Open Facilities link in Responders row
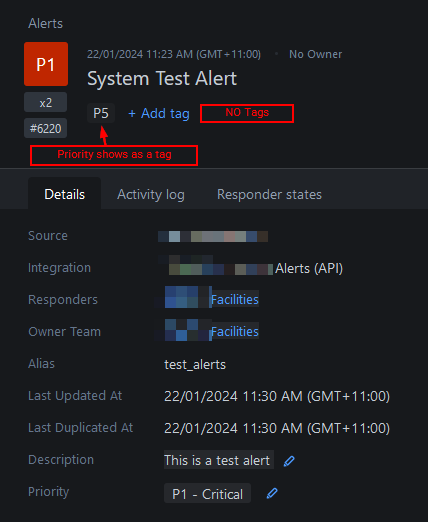This screenshot has height=522, width=428. (x=235, y=300)
